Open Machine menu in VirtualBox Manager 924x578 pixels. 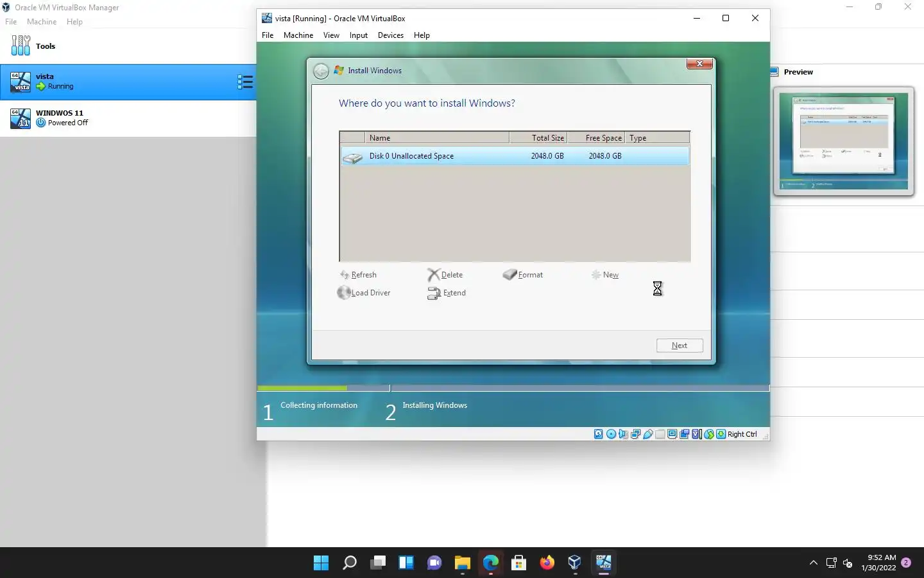[42, 22]
